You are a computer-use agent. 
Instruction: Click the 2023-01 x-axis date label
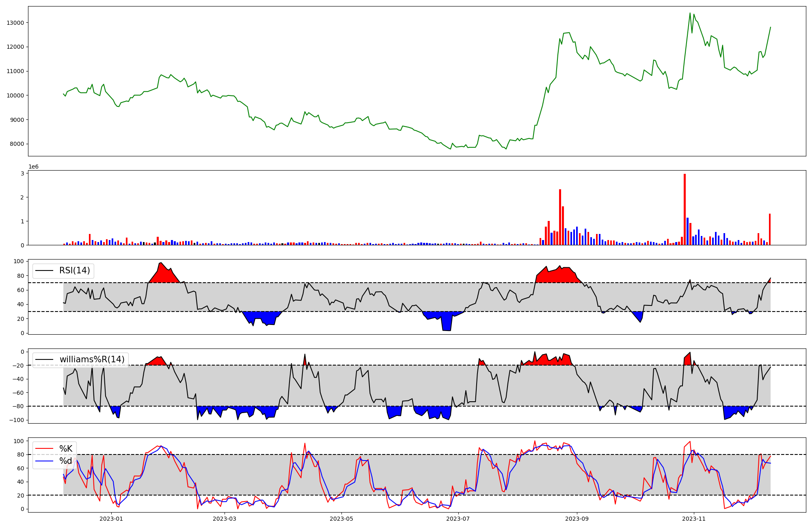tap(111, 519)
